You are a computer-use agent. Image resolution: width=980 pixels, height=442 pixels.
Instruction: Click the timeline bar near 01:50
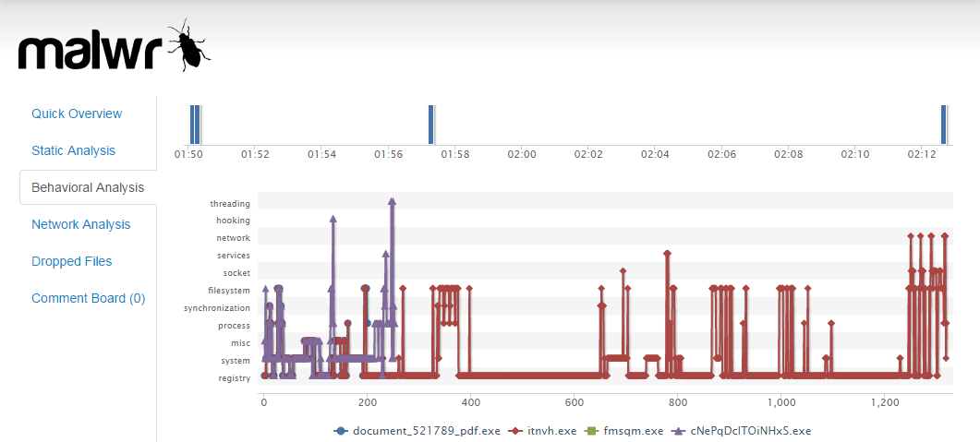click(x=195, y=125)
